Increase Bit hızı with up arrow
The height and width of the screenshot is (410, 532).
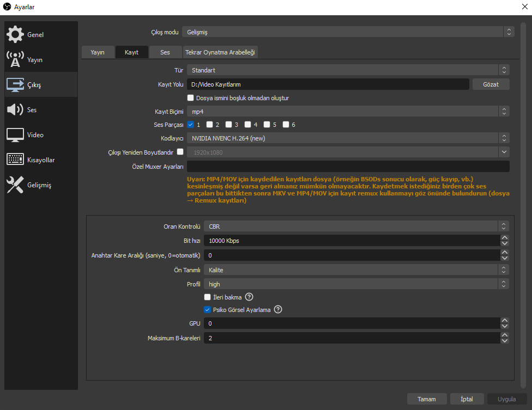pos(505,238)
